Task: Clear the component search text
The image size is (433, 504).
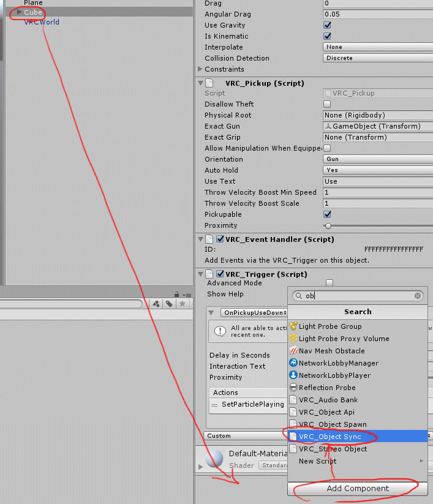Action: (x=417, y=296)
